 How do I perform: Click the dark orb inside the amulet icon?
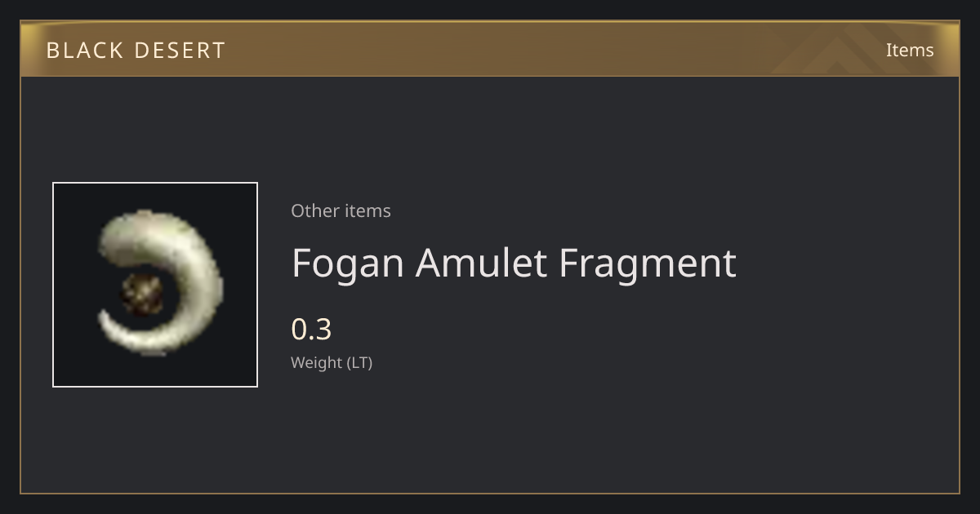pyautogui.click(x=141, y=295)
